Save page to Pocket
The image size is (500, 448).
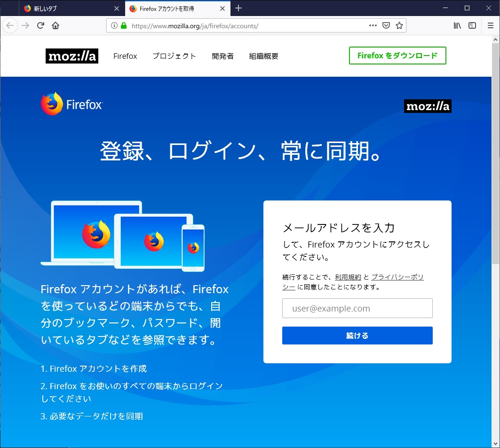386,26
